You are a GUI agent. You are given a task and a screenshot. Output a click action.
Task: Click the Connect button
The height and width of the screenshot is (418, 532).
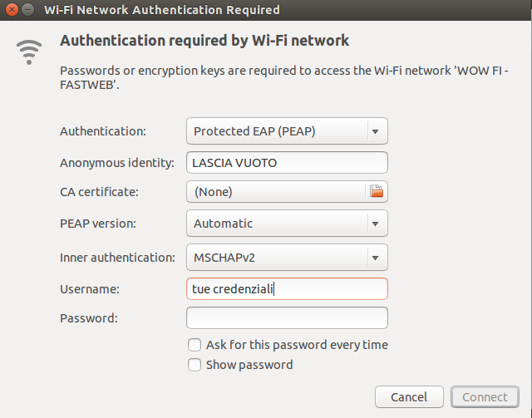click(485, 397)
